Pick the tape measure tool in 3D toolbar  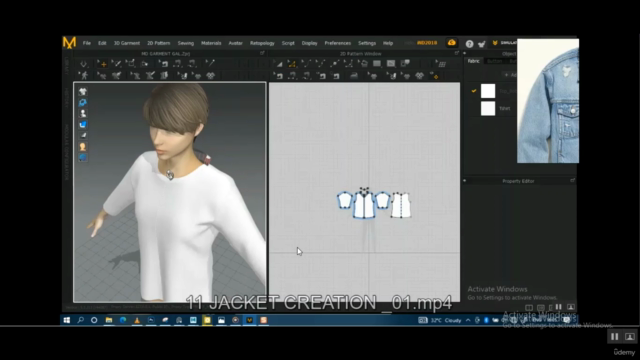tap(210, 63)
